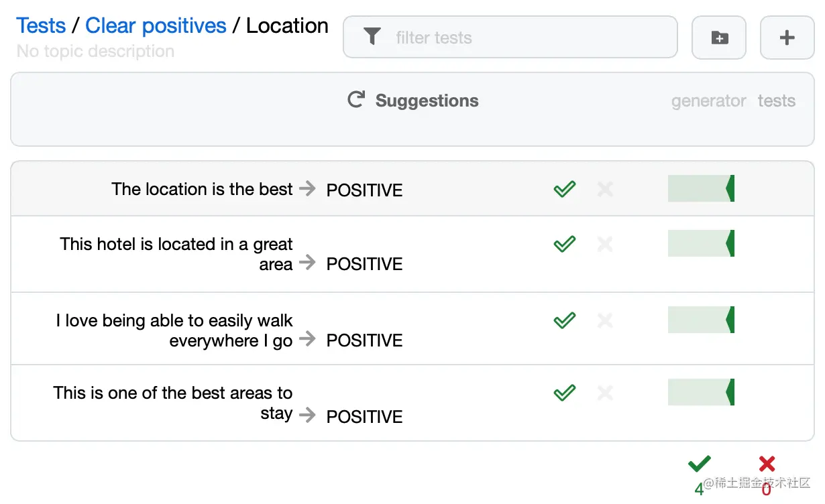This screenshot has height=504, width=825.
Task: Click the red failed total cross
Action: coord(767,464)
